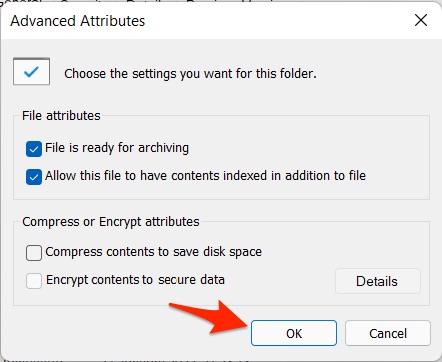Uncheck the File is ready for archiving box
Image resolution: width=442 pixels, height=362 pixels.
tap(34, 149)
